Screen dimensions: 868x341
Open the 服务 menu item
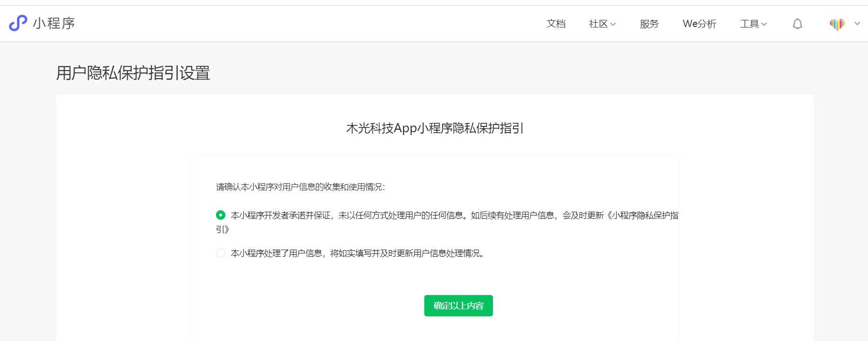(x=649, y=24)
